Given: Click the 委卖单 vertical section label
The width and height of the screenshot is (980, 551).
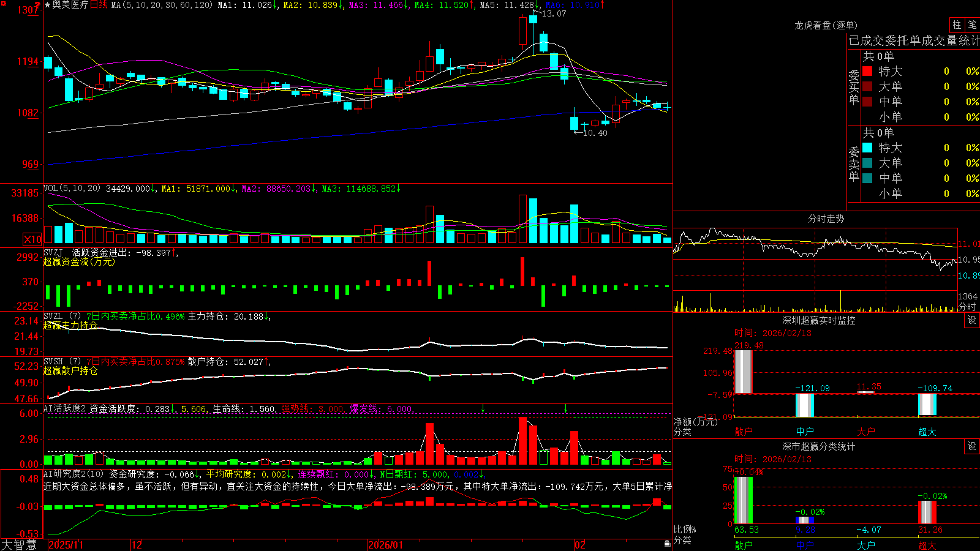Looking at the screenshot, I should [x=854, y=163].
